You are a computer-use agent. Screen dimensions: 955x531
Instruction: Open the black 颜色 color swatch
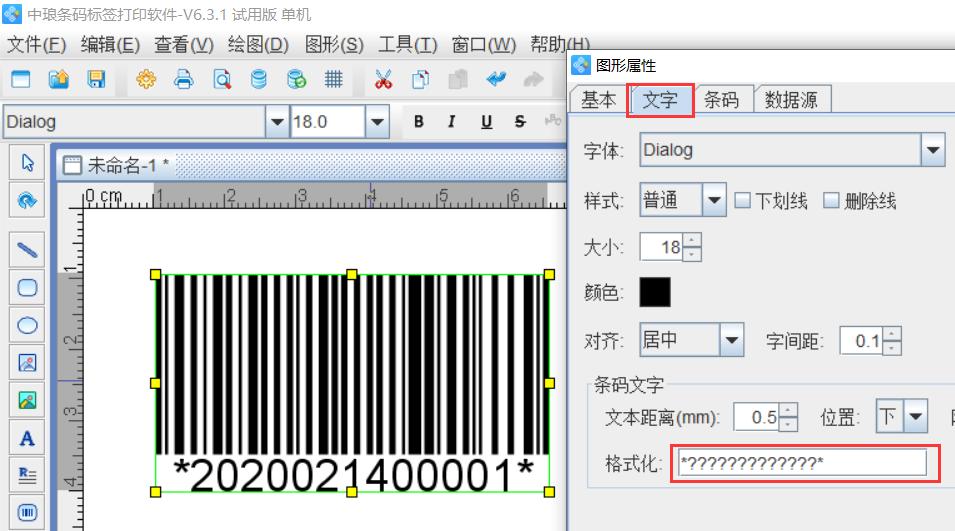[x=655, y=292]
